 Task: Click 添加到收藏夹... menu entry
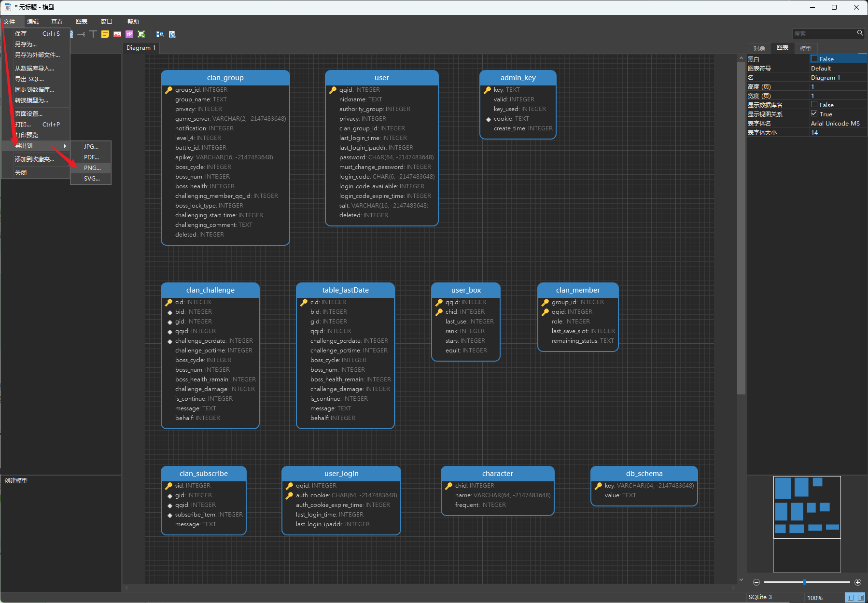[x=36, y=159]
